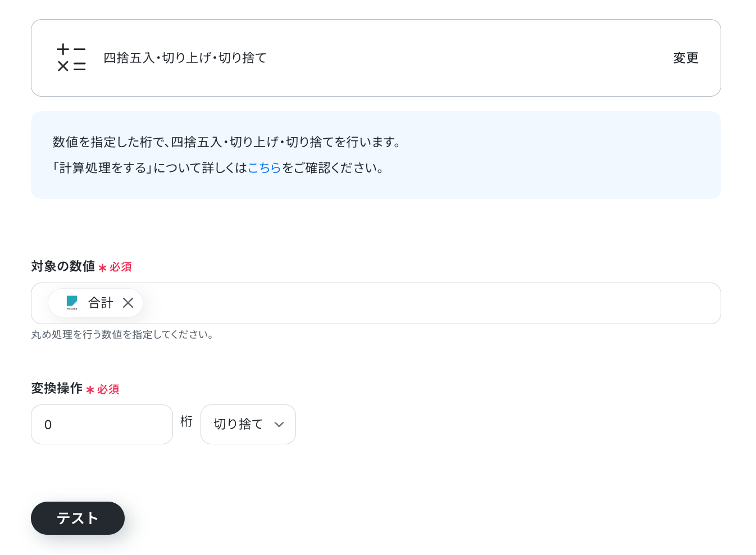Open the 切り捨て rounding dropdown
This screenshot has height=555, width=756.
tap(248, 424)
